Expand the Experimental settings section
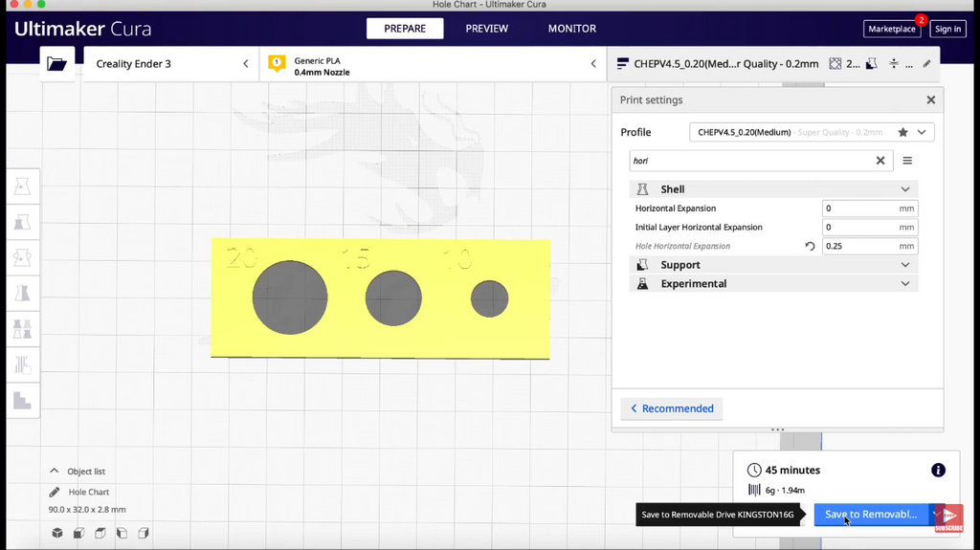980x550 pixels. [x=905, y=284]
